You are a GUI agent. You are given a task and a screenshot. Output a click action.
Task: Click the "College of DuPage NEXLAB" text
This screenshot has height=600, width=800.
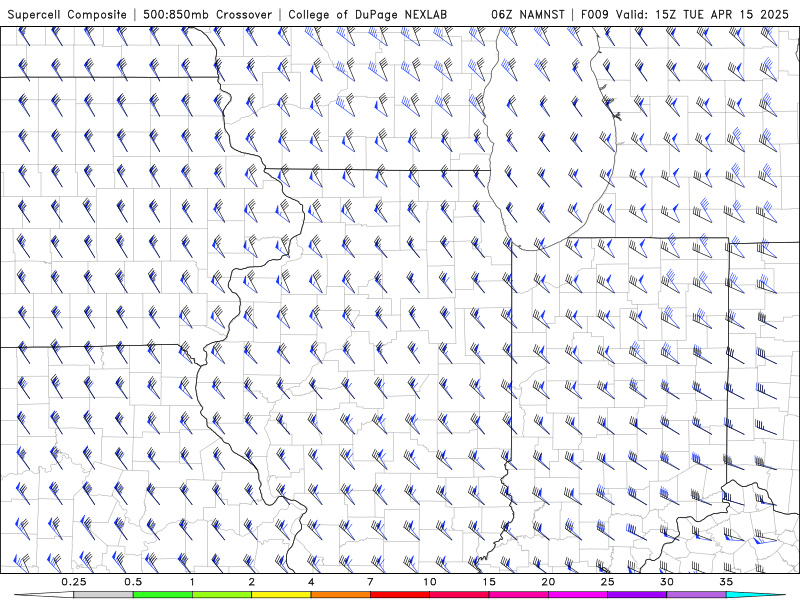click(x=367, y=14)
